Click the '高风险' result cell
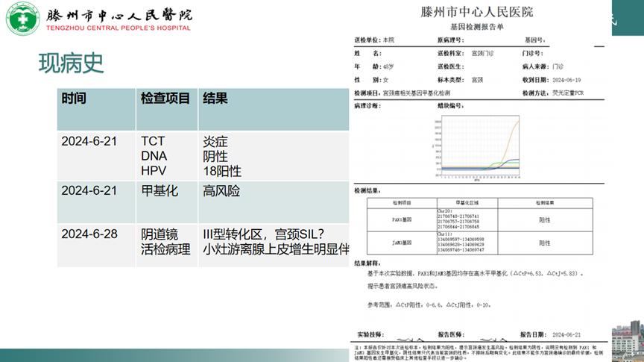 274,202
